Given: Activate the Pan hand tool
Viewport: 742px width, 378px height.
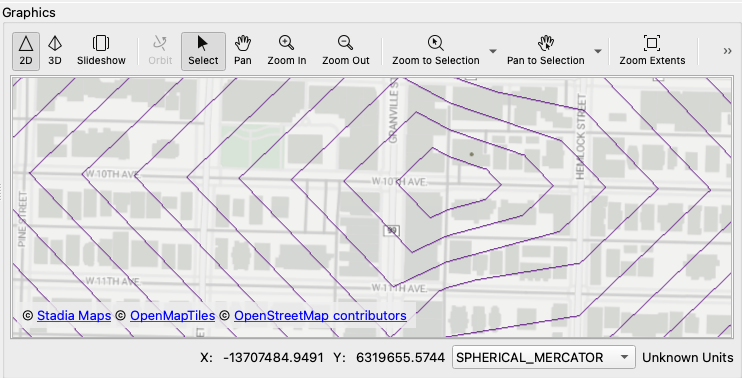Looking at the screenshot, I should point(243,51).
